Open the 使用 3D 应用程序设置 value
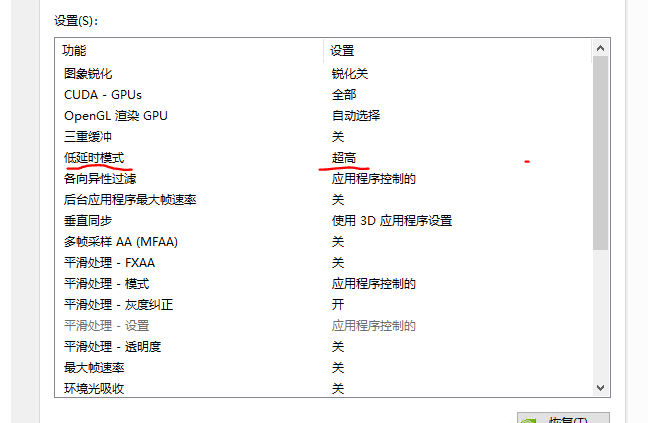This screenshot has width=648, height=423. pyautogui.click(x=392, y=221)
